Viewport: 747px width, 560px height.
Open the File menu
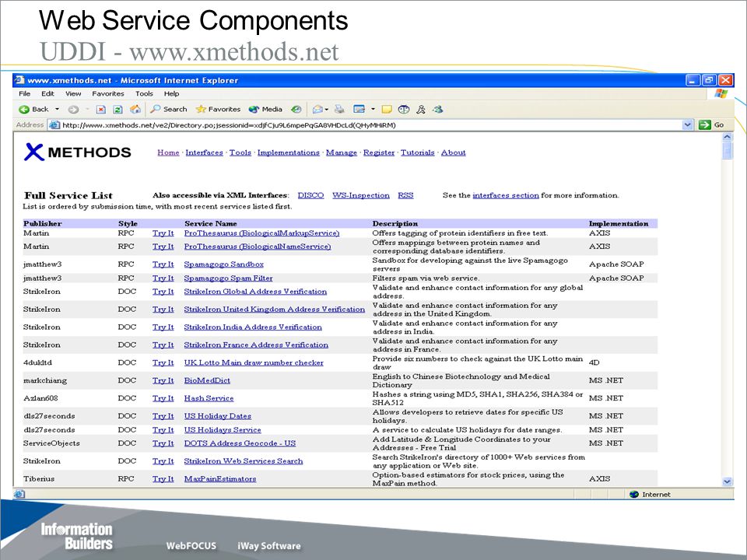[x=24, y=94]
